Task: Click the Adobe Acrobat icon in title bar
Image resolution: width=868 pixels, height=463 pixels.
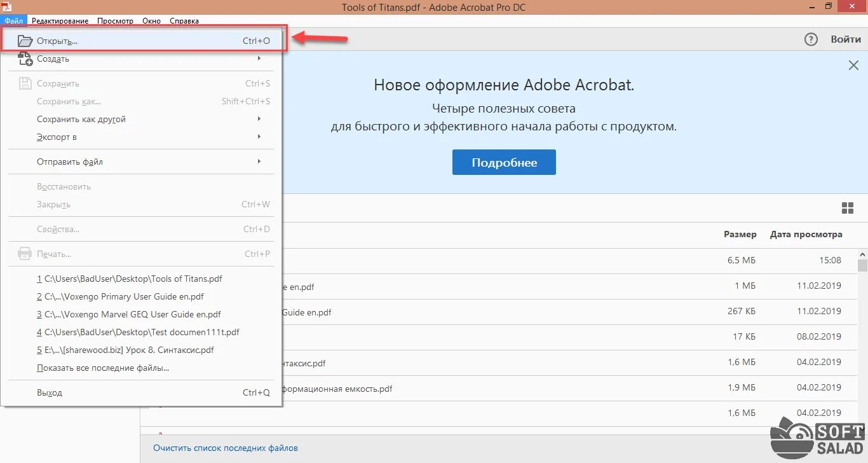Action: [x=8, y=6]
